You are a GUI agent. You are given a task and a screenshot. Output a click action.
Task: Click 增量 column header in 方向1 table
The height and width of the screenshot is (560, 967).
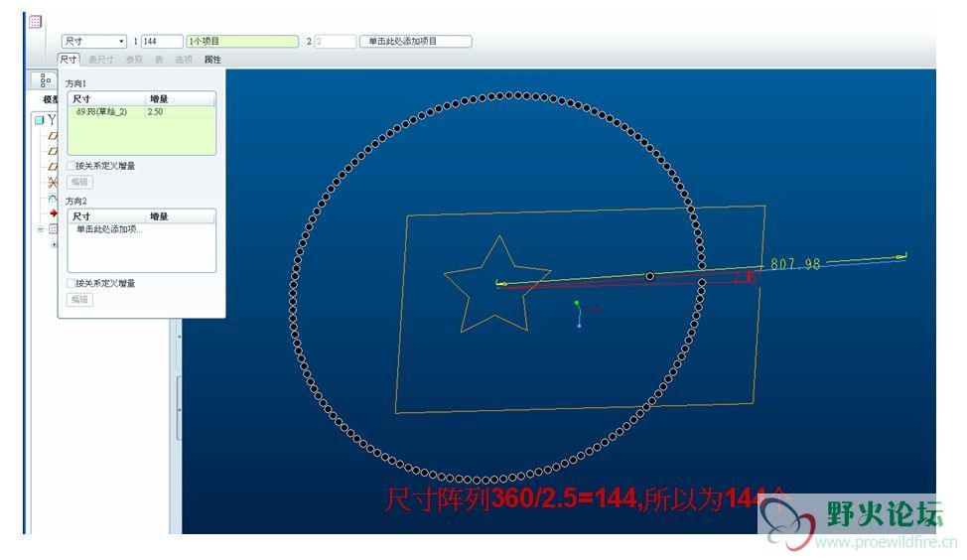click(180, 98)
